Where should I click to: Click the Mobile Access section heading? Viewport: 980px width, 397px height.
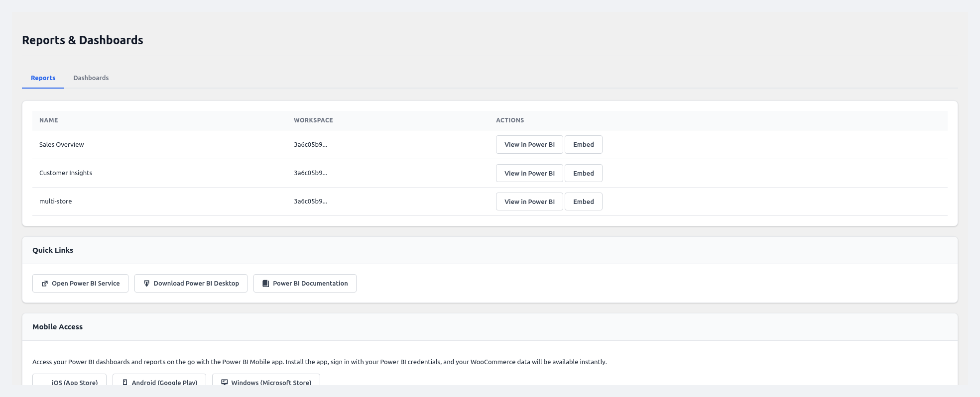[58, 327]
